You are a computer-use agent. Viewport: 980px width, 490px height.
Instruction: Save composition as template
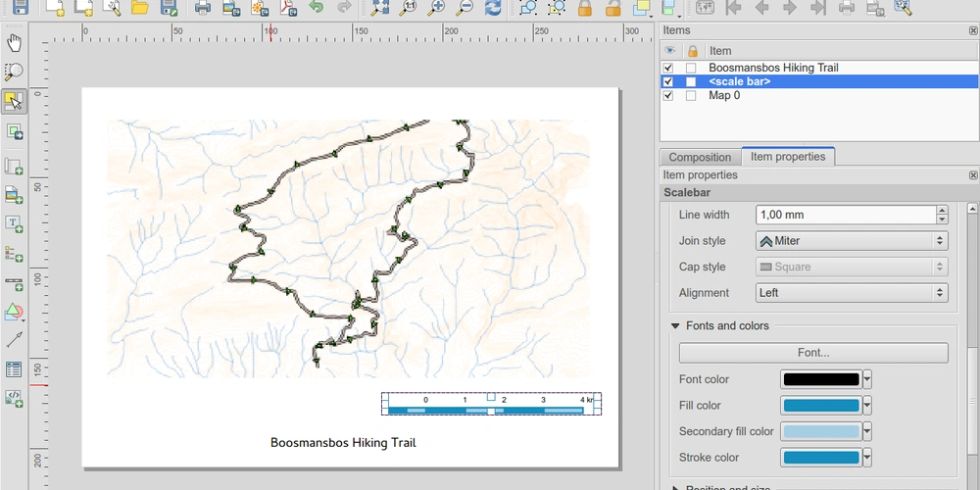tap(169, 7)
